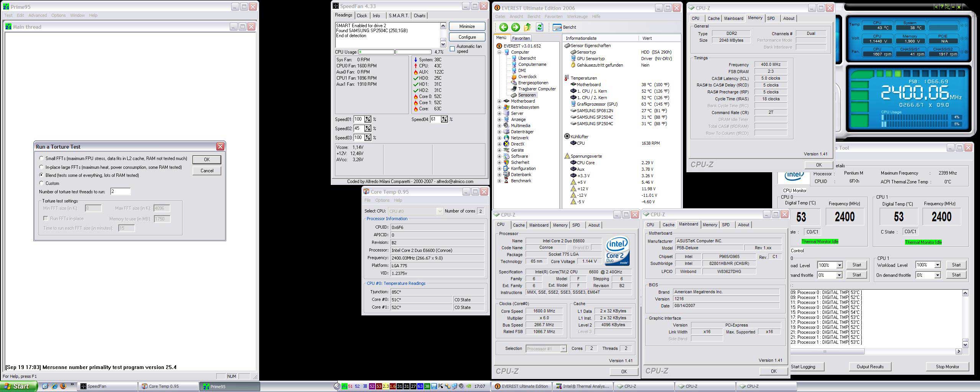Tick the Run FFTs in-place checkbox
Image resolution: width=980 pixels, height=392 pixels.
point(46,218)
